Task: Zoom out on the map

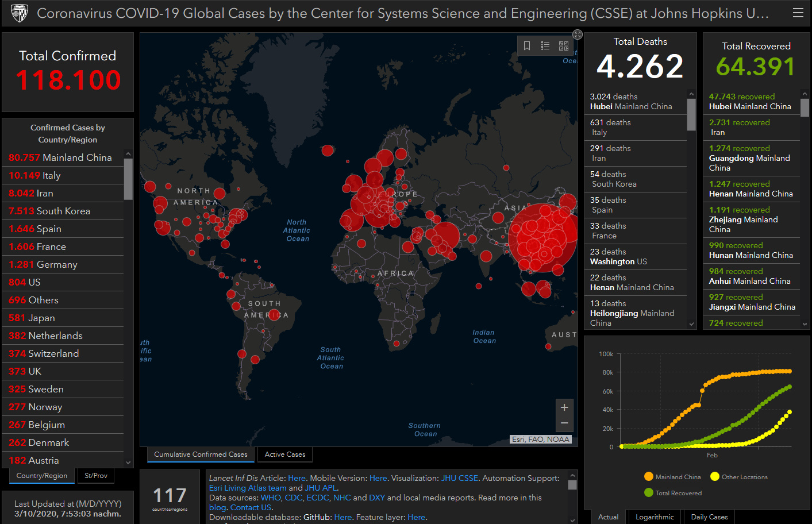Action: pyautogui.click(x=564, y=423)
